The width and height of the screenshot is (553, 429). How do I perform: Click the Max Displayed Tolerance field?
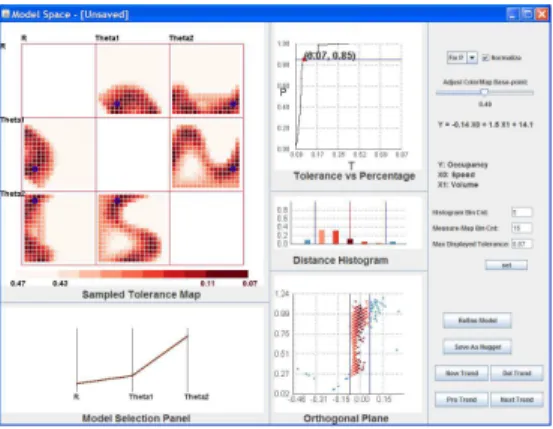[522, 244]
